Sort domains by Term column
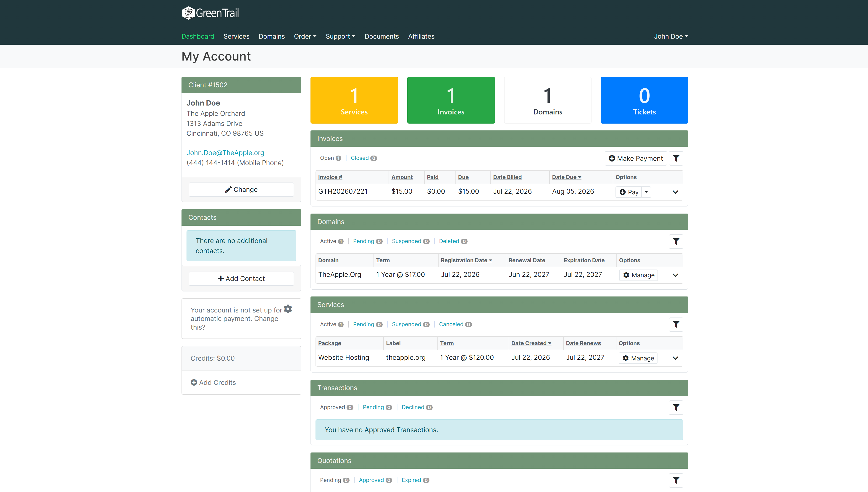Image resolution: width=868 pixels, height=492 pixels. click(383, 260)
